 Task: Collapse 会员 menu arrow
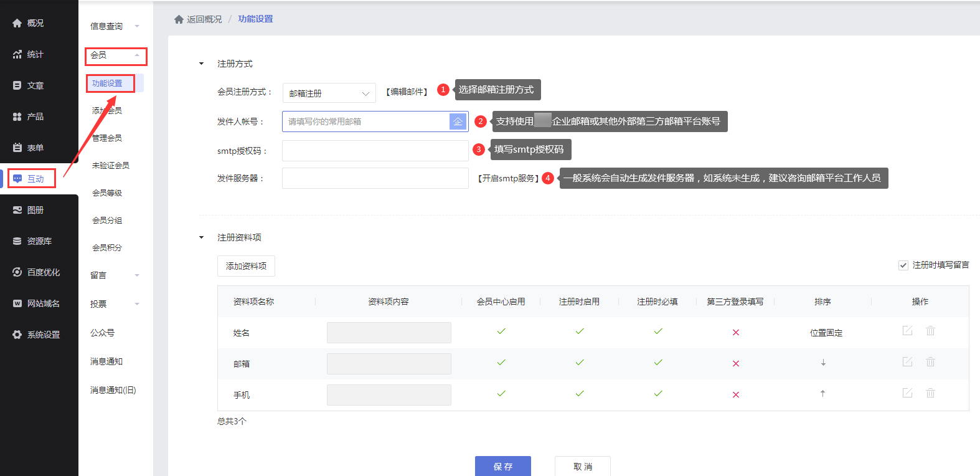(x=137, y=55)
